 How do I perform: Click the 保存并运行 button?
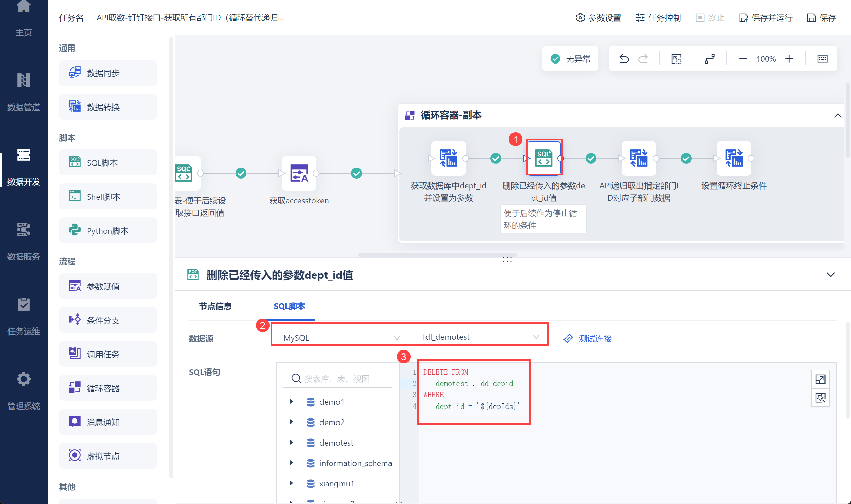coord(766,18)
